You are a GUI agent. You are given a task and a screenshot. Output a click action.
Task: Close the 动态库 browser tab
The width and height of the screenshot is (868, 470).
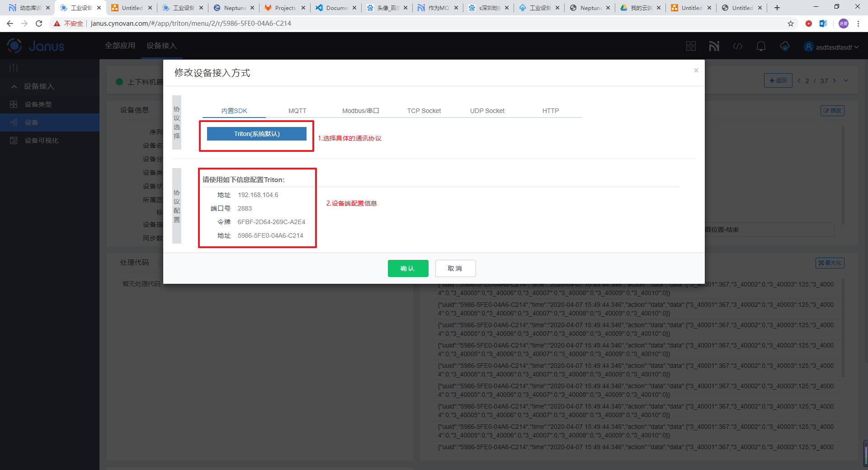(48, 8)
